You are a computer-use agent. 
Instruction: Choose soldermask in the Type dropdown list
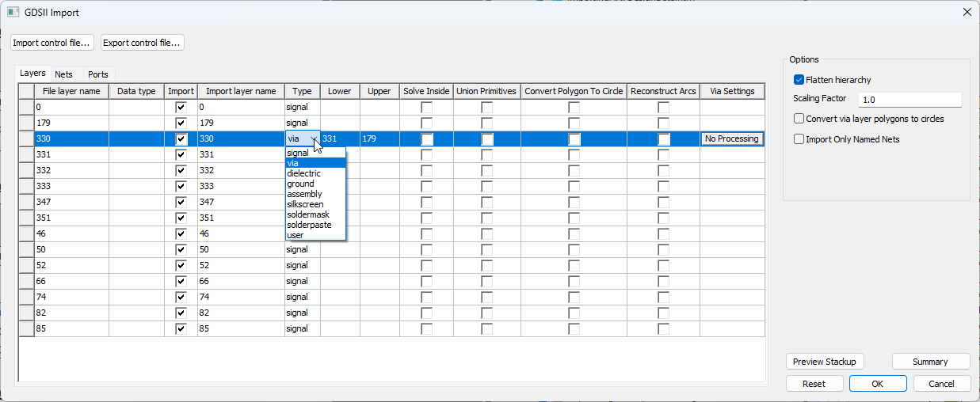click(307, 214)
